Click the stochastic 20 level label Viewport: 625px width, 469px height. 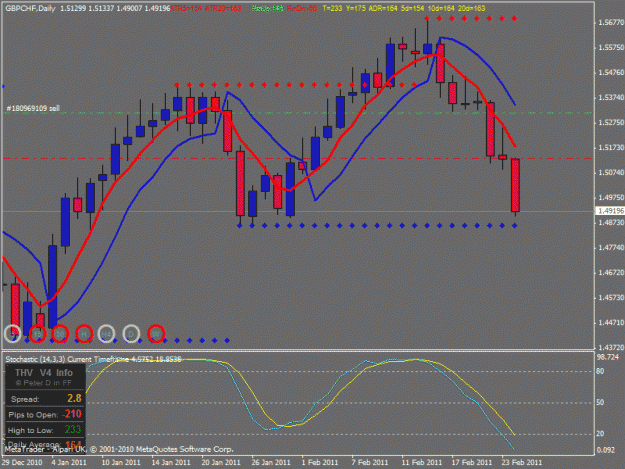(600, 434)
